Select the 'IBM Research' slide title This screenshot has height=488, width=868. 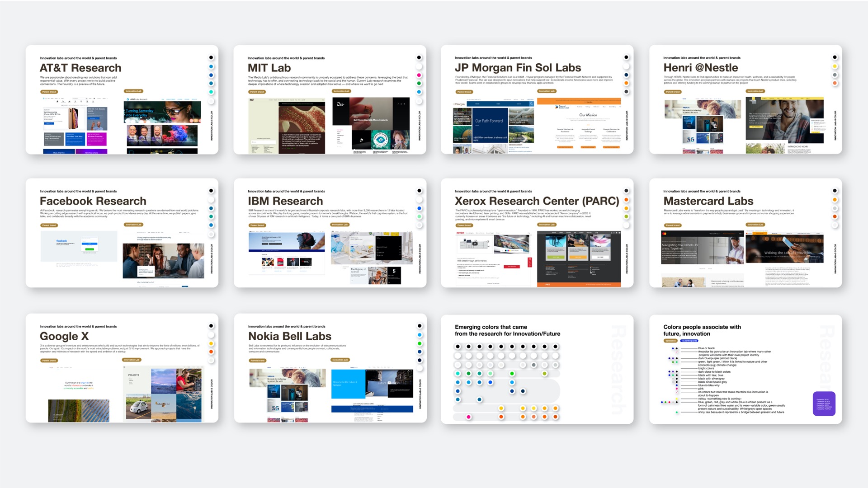[x=285, y=201]
